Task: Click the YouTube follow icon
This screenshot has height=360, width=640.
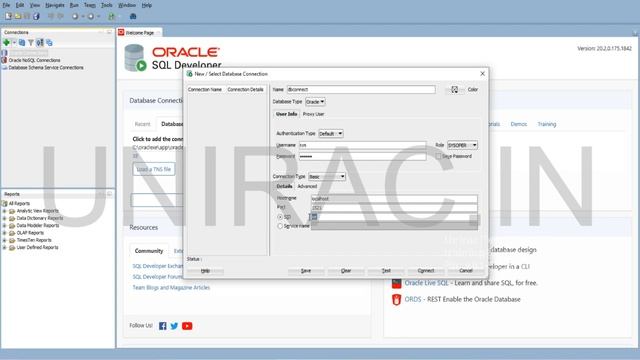Action: (x=187, y=326)
